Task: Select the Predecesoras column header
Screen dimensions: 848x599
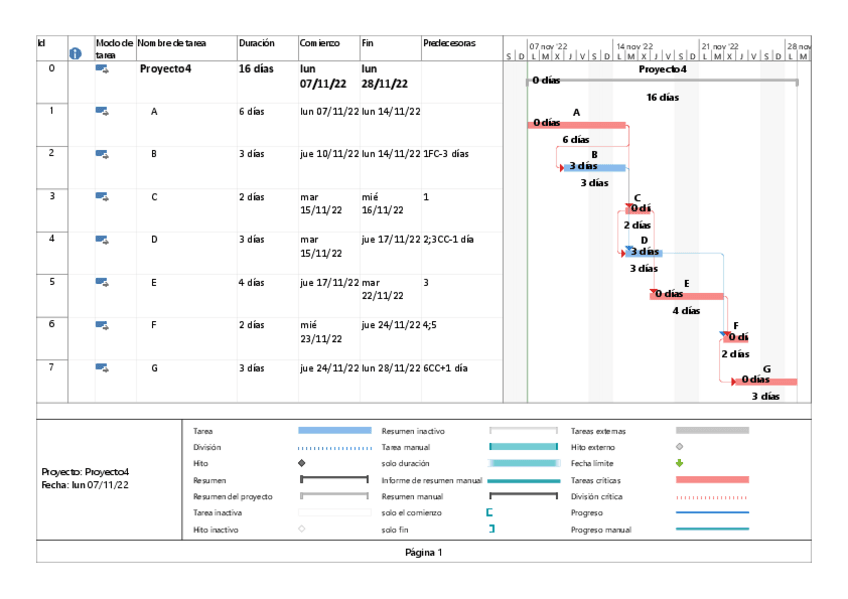Action: pos(448,44)
